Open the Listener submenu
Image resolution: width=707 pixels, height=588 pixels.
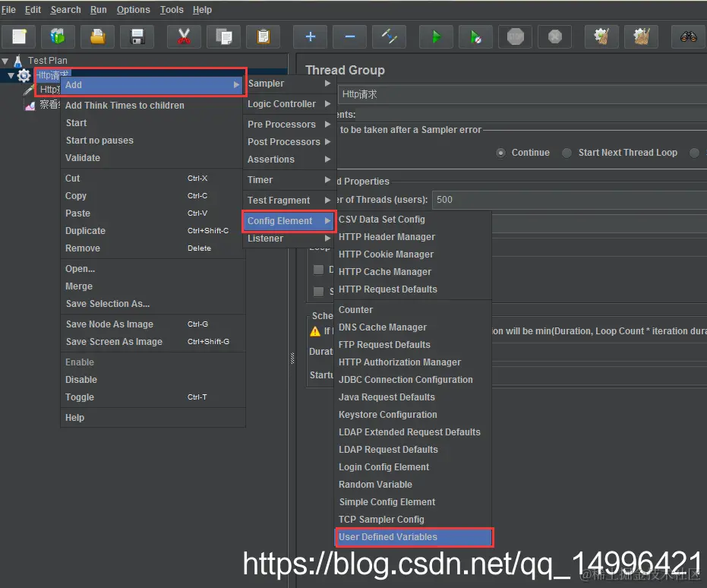(289, 238)
